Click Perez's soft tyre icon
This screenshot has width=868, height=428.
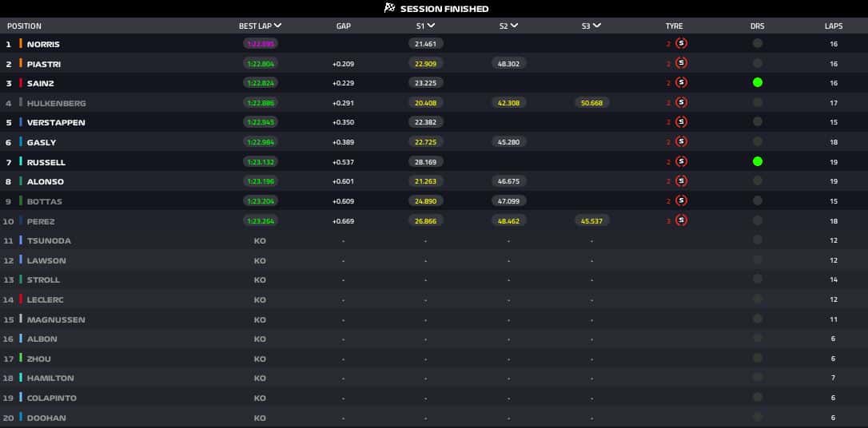point(682,220)
